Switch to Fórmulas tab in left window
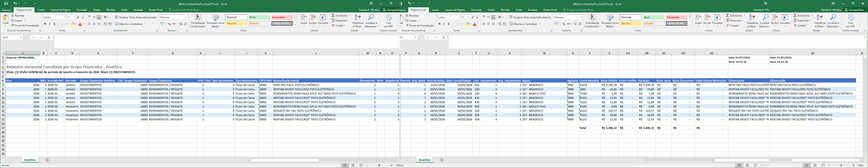868x168 pixels. (82, 10)
